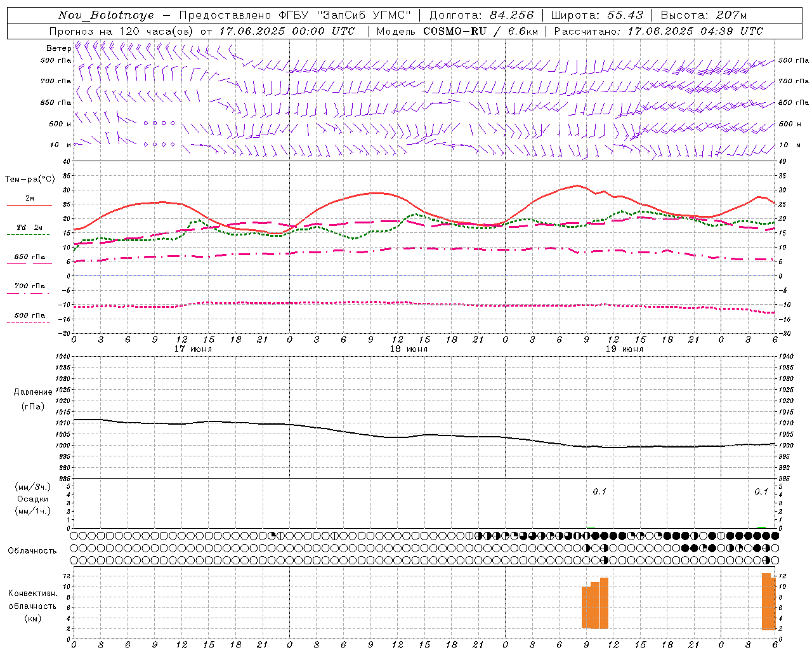
Task: Select the date label 18 июня
Action: (x=409, y=349)
